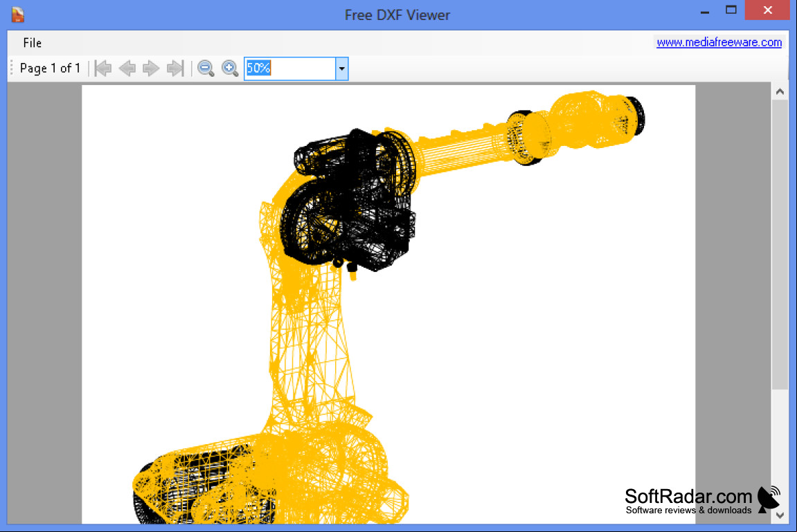Maximize the Free DXF Viewer window
Image resolution: width=797 pixels, height=532 pixels.
[x=731, y=10]
